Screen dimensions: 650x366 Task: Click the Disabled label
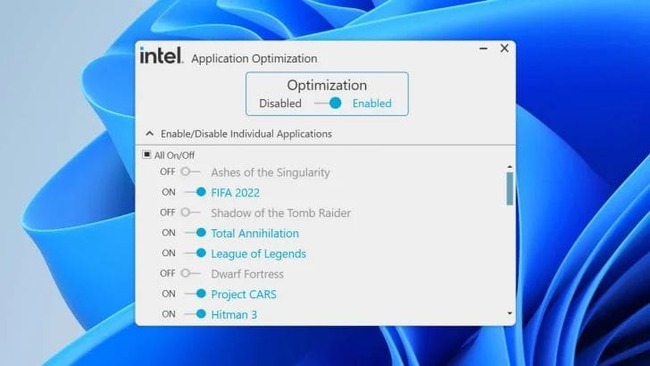[280, 103]
